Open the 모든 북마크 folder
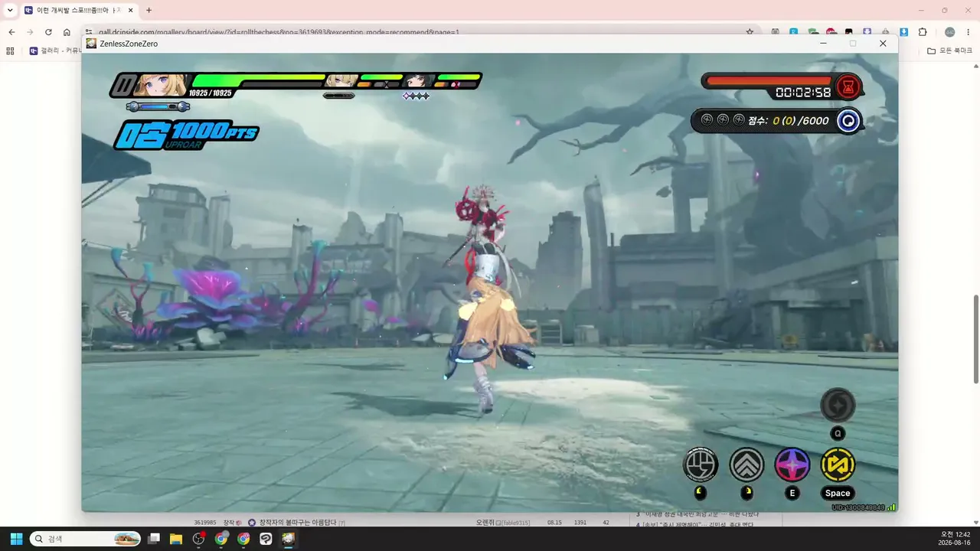This screenshot has height=551, width=980. [950, 51]
